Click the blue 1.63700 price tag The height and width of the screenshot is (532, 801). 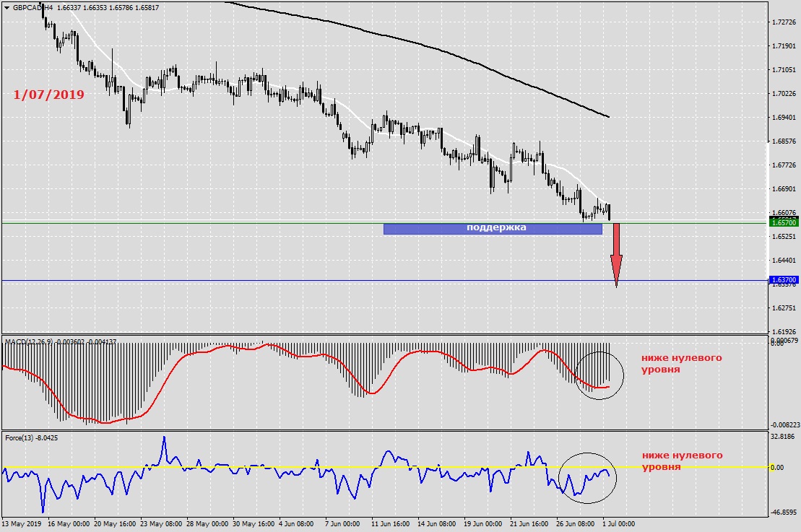783,280
